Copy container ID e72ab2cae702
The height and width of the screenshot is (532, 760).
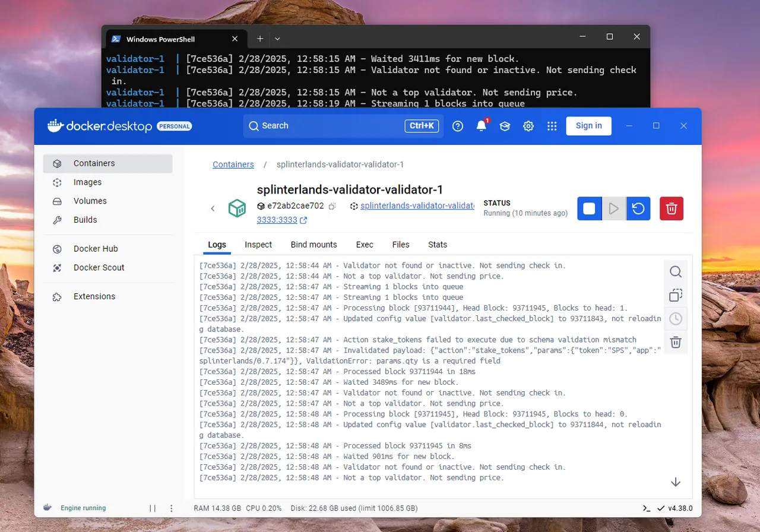(x=332, y=206)
